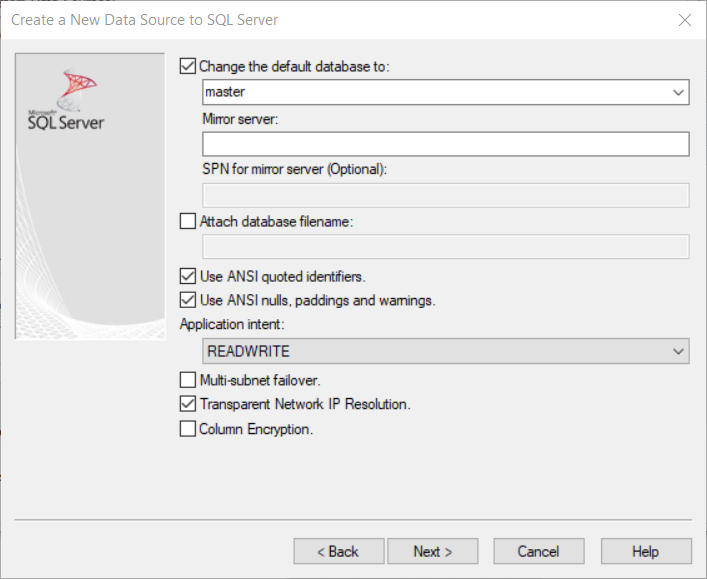Click the SQL Server logo image
The width and height of the screenshot is (707, 579).
tap(66, 100)
